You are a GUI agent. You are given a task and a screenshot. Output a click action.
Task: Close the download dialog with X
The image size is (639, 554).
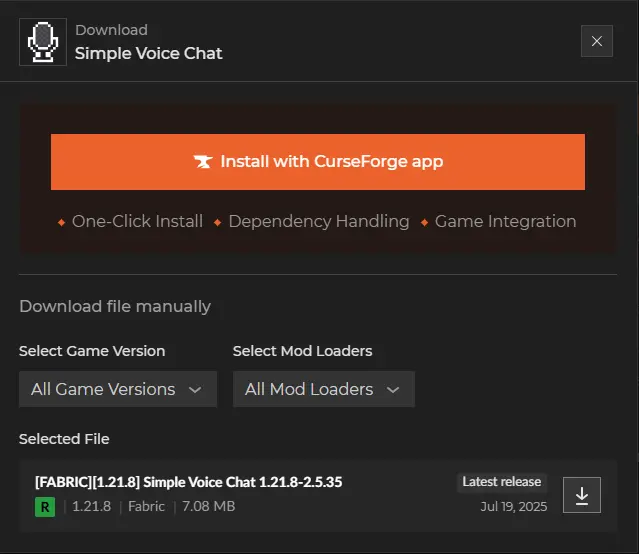point(596,41)
